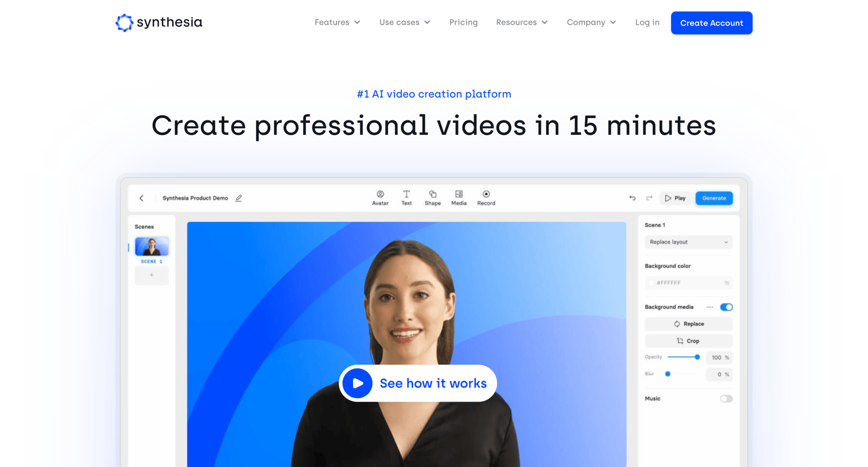The height and width of the screenshot is (467, 868).
Task: Open the Pricing page
Action: pos(463,22)
